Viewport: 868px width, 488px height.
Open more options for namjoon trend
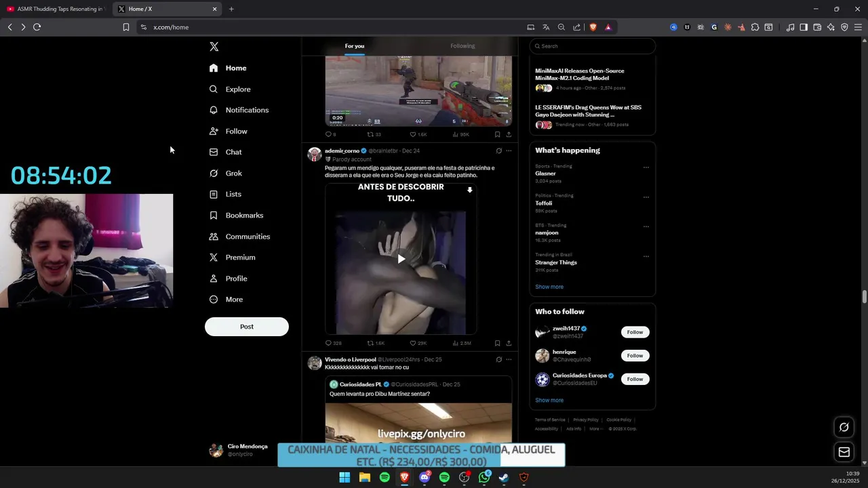(x=646, y=226)
